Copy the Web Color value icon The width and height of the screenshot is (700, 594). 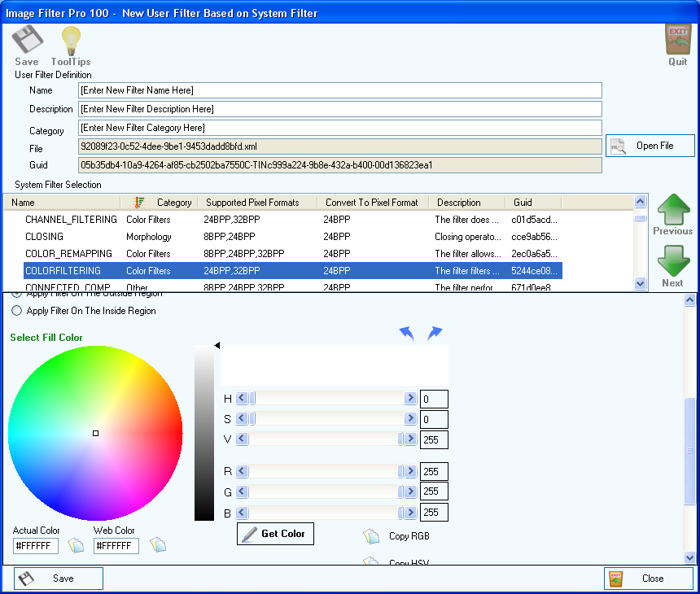158,545
